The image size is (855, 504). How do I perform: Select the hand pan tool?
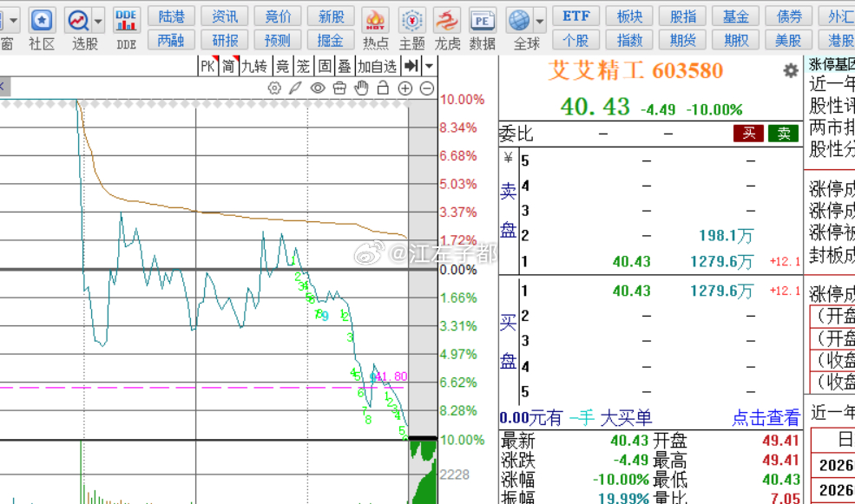(361, 88)
